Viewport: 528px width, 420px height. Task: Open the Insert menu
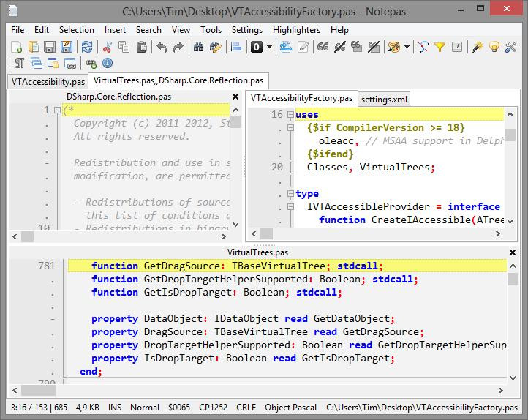click(115, 30)
